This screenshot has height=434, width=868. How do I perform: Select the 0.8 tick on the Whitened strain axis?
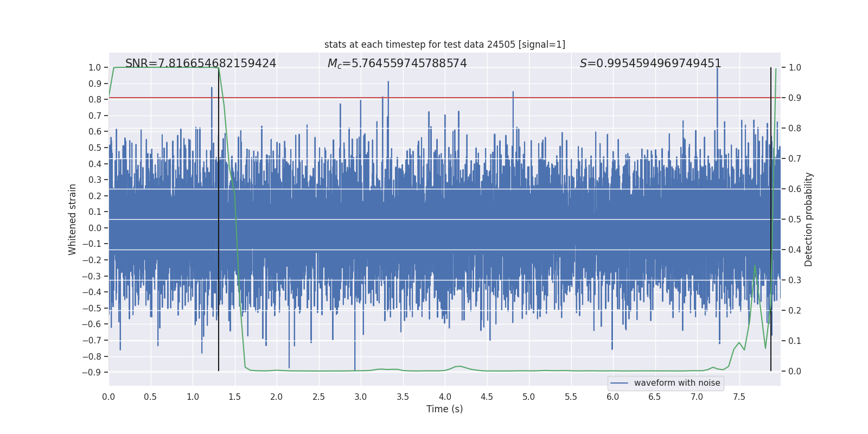[95, 100]
